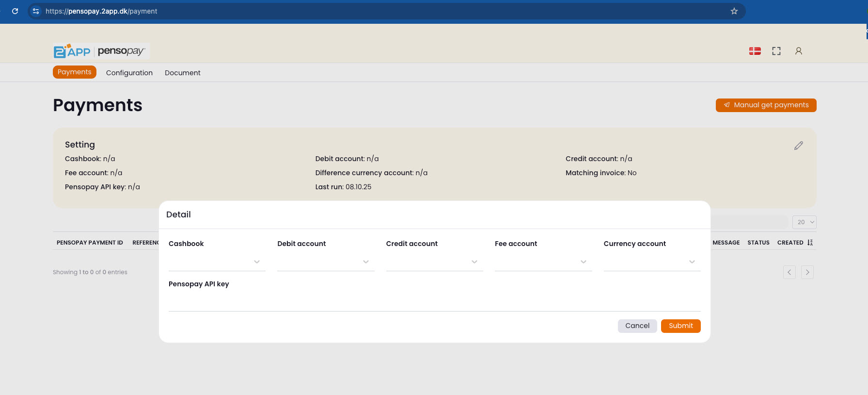868x395 pixels.
Task: Edit settings with the pencil icon
Action: (x=798, y=146)
